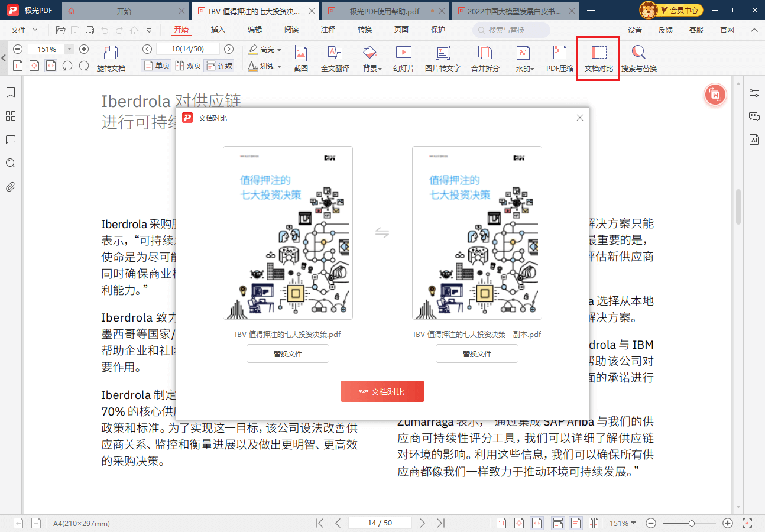Switch to the 注释 ribbon tab

(328, 30)
